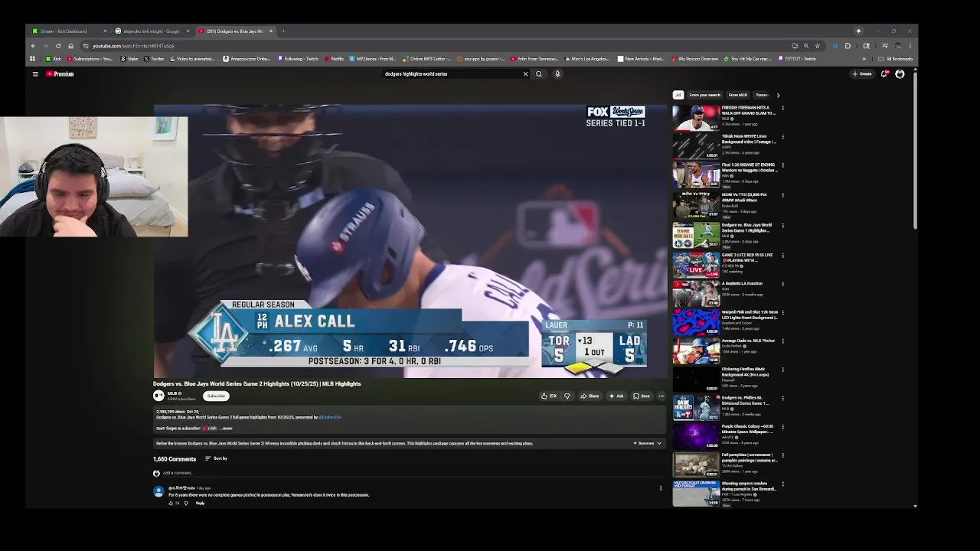
Task: Open Amazon.com bookmark
Action: [247, 59]
